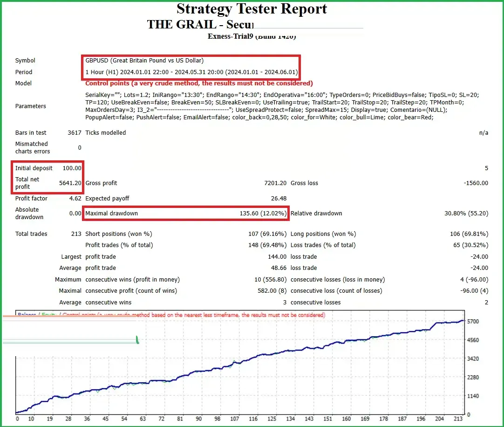Click the red Control points model warning
Screen dimensions: 504x427
coord(199,83)
